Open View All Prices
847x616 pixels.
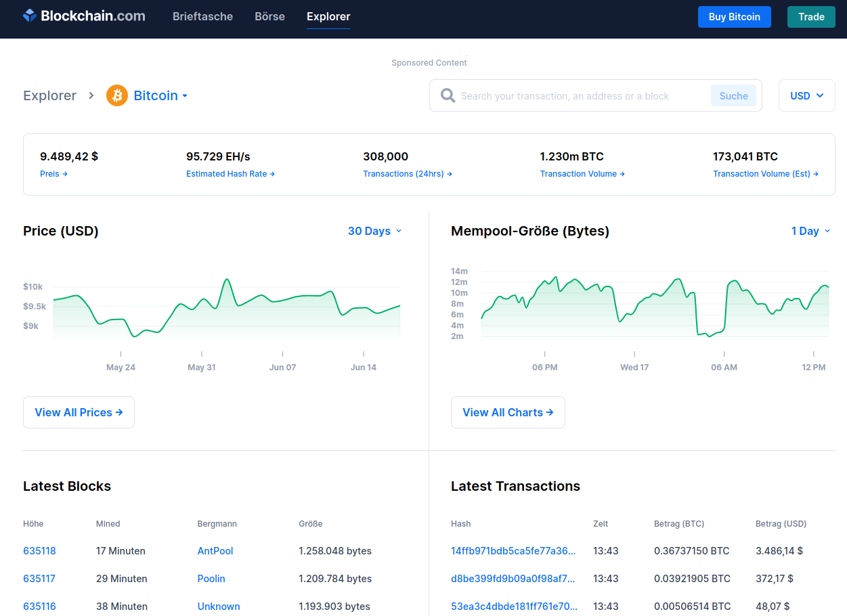79,412
